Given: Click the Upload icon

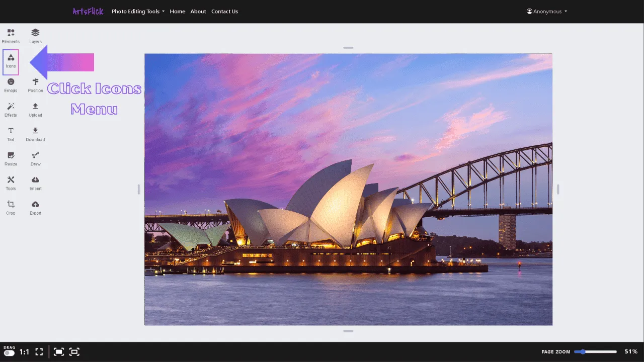Looking at the screenshot, I should pos(35,109).
